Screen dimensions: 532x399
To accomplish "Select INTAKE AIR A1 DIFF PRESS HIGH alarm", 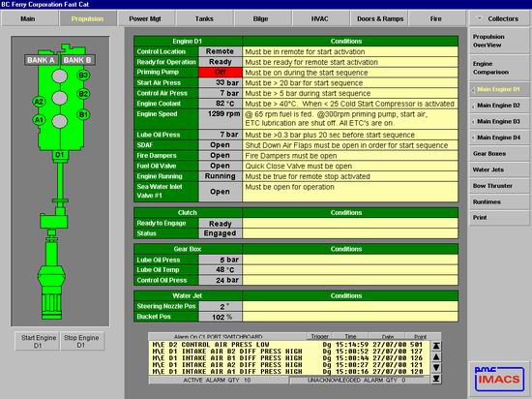I will point(287,372).
